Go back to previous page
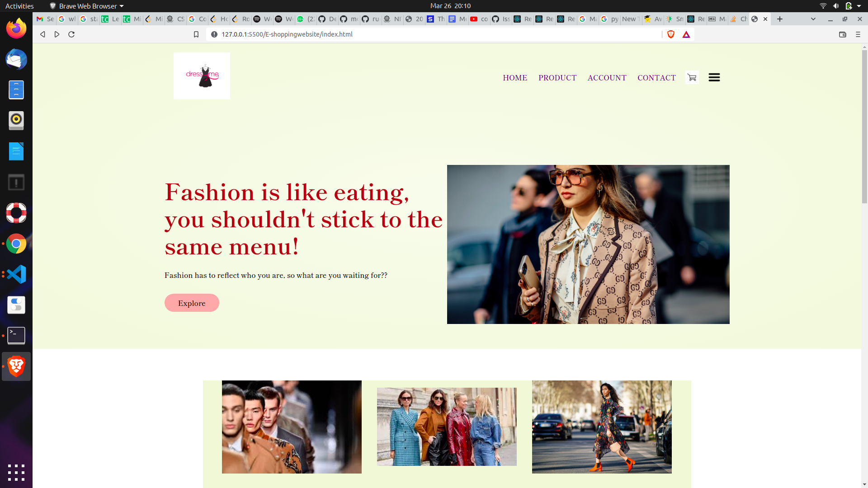The height and width of the screenshot is (488, 868). pyautogui.click(x=42, y=34)
